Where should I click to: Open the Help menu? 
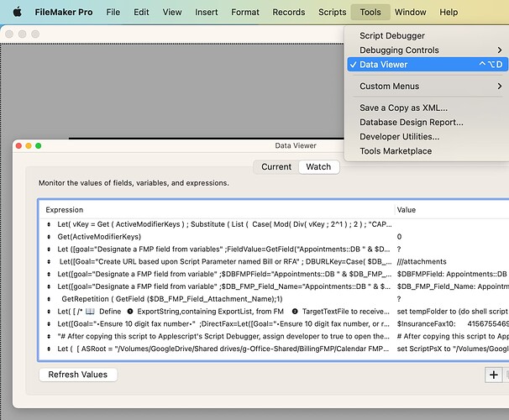pyautogui.click(x=449, y=13)
